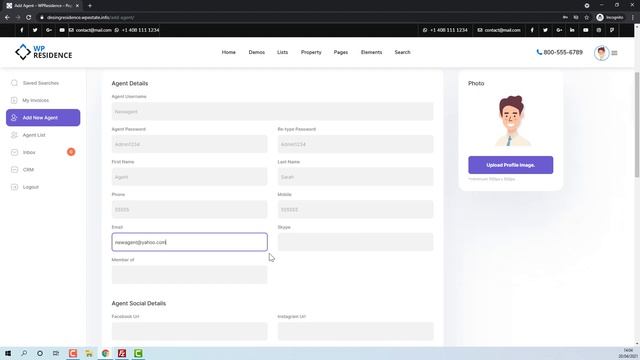Click the browser back arrow
640x360 pixels.
[7, 18]
